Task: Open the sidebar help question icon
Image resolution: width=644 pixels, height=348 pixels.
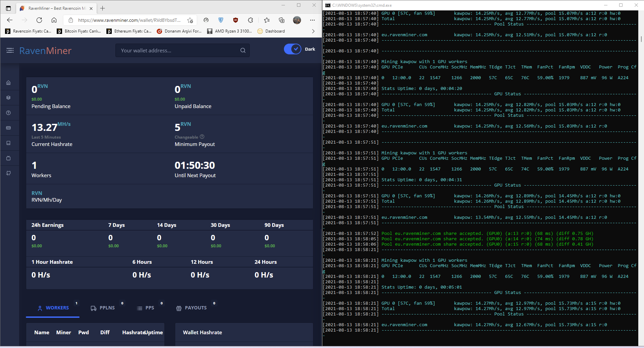Action: pos(8,113)
